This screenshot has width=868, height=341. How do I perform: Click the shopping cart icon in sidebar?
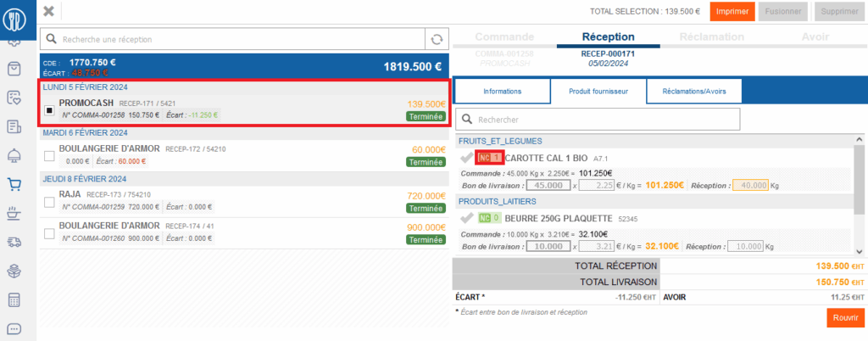(14, 184)
